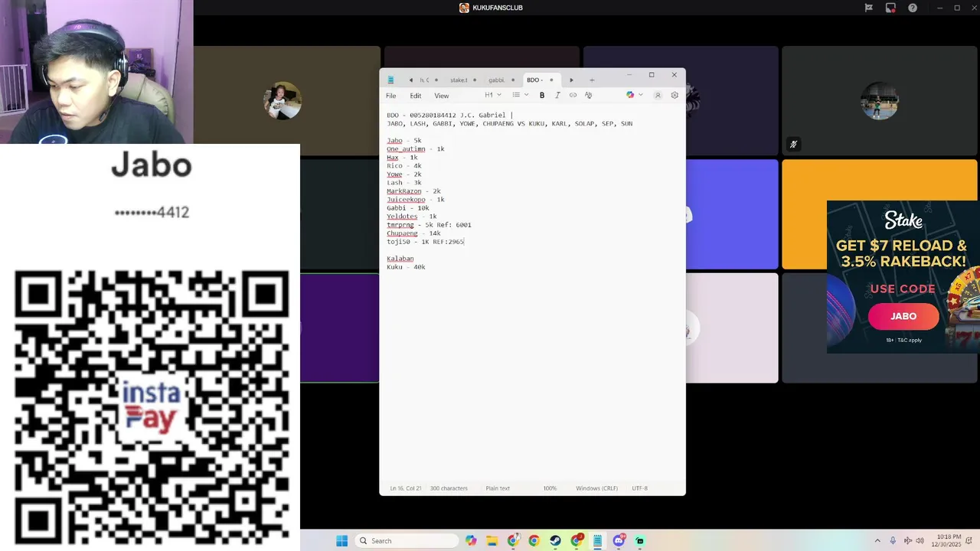This screenshot has width=980, height=551.
Task: Expand the Copilot dropdown arrow in Notepad
Action: coord(641,95)
